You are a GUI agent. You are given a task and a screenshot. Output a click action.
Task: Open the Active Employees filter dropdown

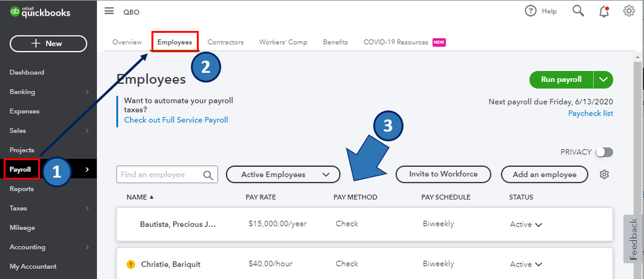point(283,174)
